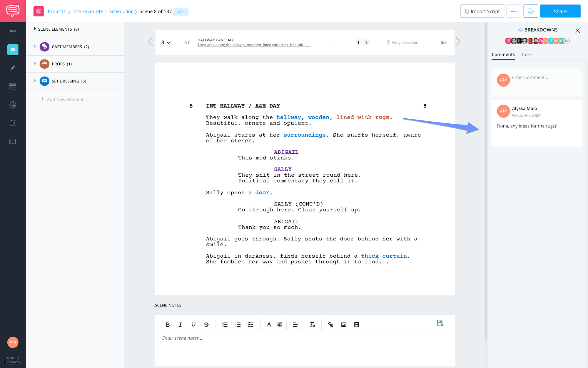Viewport: 588px width, 368px height.
Task: Click the Leanometry link at bottom left
Action: tap(13, 362)
